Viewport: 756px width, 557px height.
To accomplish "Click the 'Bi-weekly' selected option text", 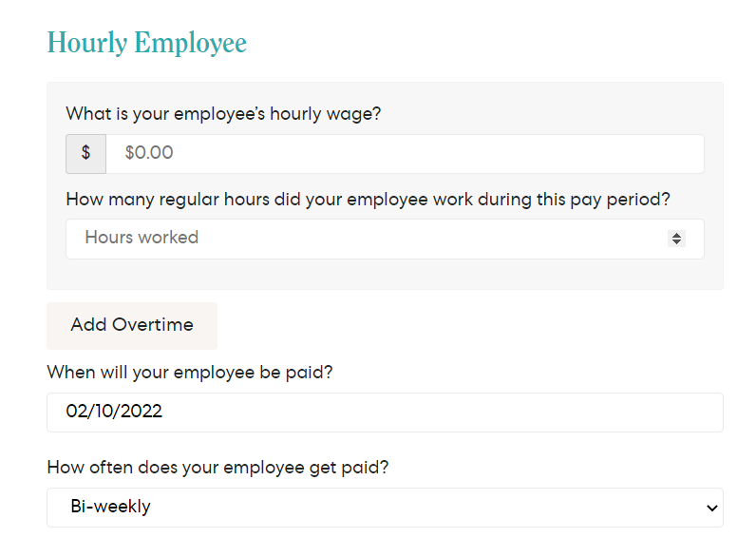I will point(110,508).
